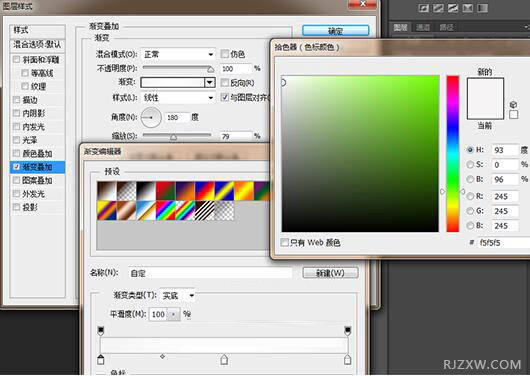530x376 pixels.
Task: Click the Invert adjustment icon in the right panel
Action: (x=424, y=8)
